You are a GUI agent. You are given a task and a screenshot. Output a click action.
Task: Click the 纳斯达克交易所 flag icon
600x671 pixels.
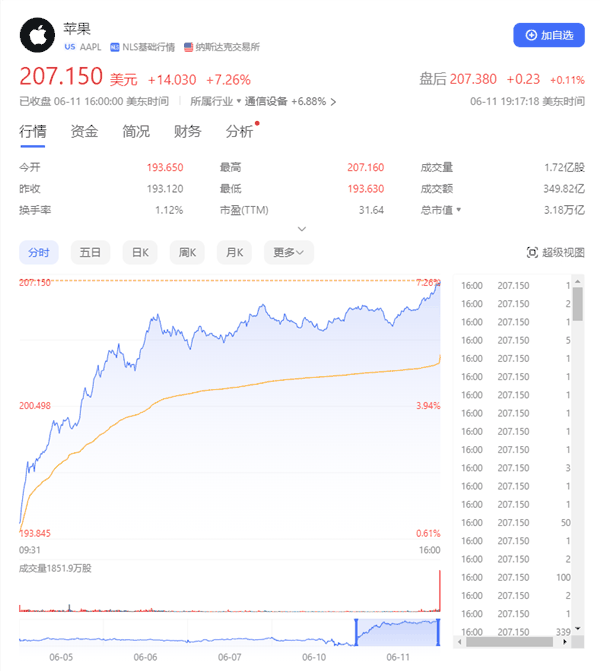188,47
